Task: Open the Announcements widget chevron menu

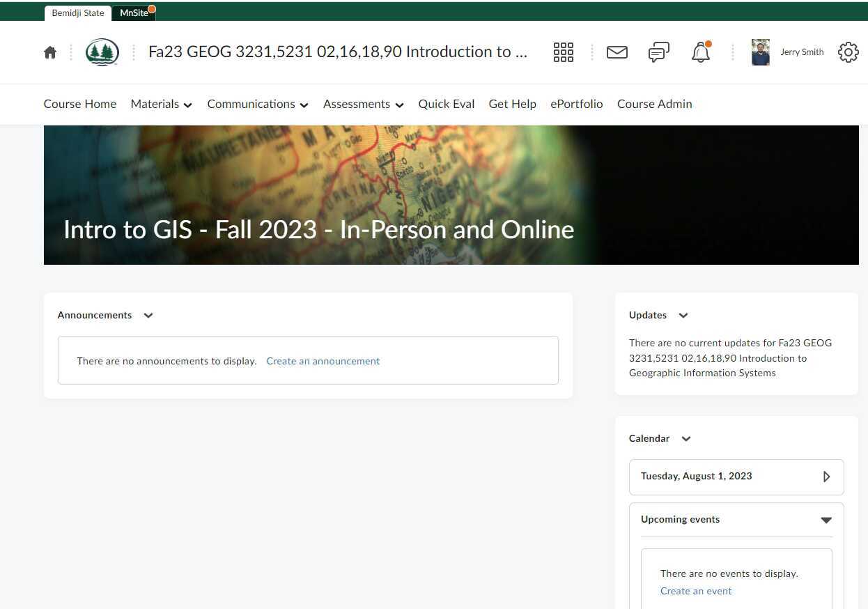Action: tap(148, 315)
